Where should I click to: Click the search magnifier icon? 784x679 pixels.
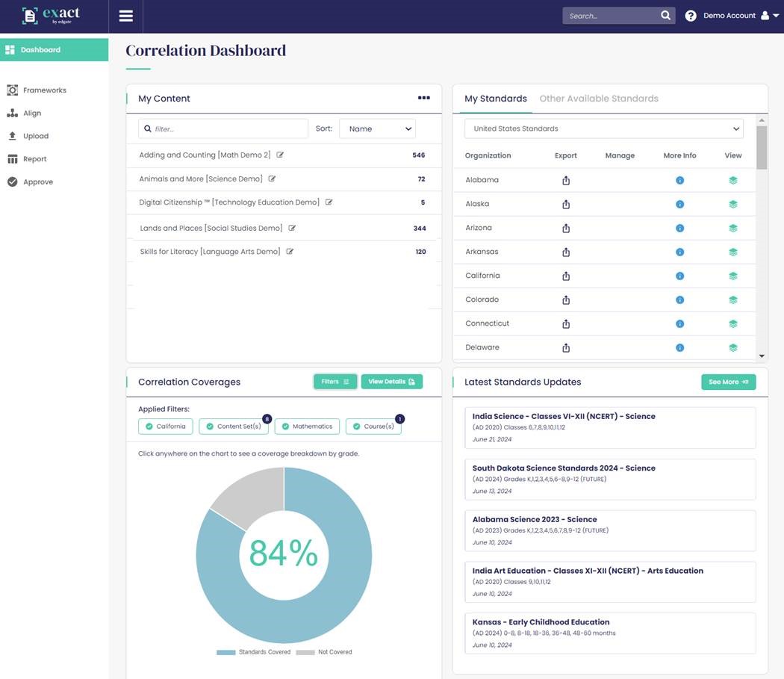coord(665,16)
